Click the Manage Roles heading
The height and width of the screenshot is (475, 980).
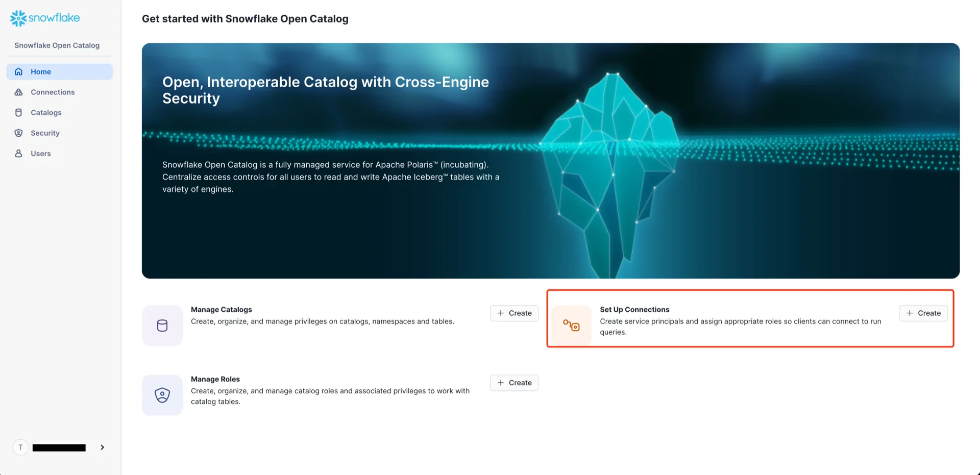pos(215,379)
